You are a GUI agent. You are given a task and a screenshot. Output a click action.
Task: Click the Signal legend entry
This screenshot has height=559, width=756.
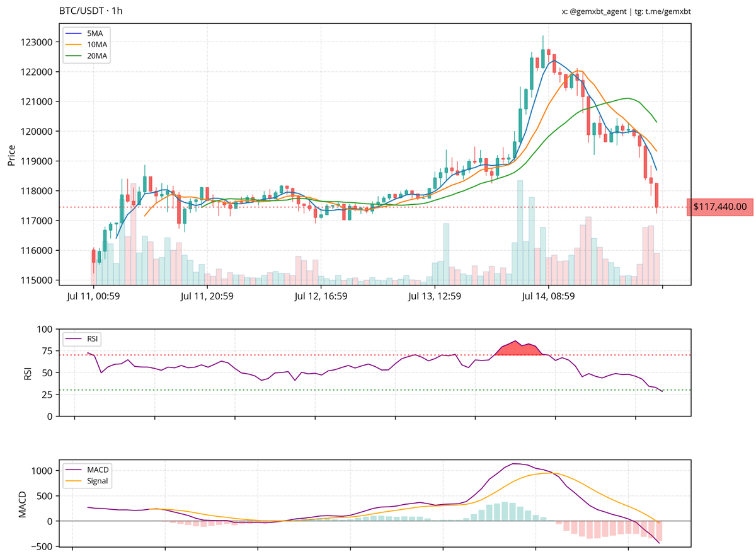86,481
